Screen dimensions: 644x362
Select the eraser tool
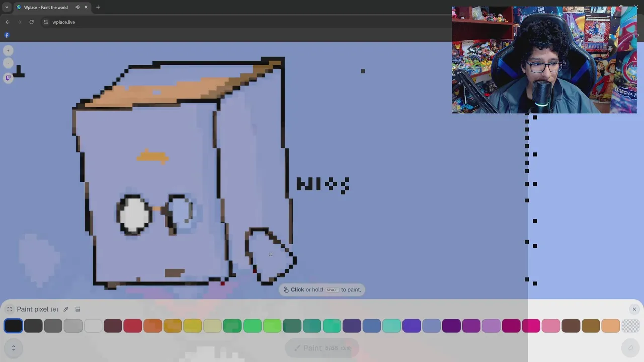tap(630, 347)
